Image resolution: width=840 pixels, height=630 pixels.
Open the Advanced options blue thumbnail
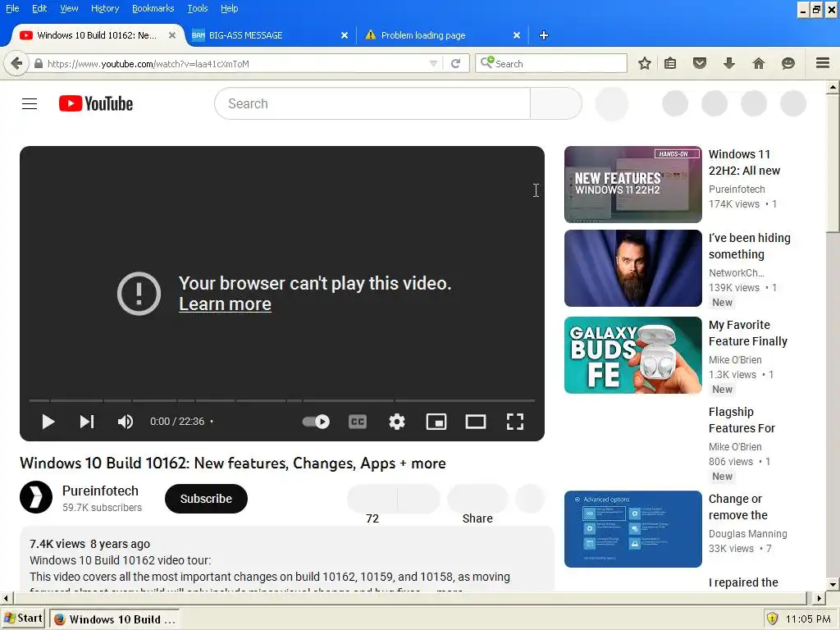[x=633, y=529]
